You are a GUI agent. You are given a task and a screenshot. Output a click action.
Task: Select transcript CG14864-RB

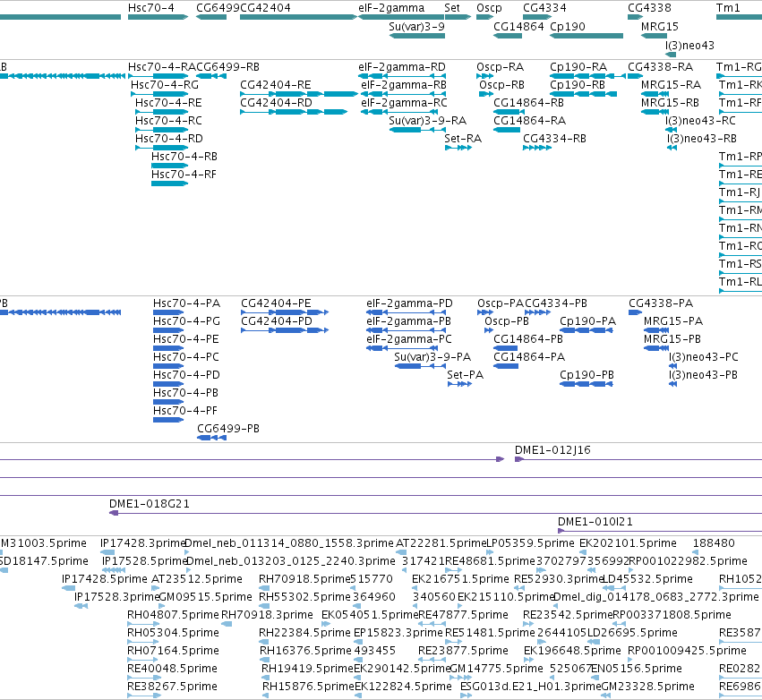(507, 112)
